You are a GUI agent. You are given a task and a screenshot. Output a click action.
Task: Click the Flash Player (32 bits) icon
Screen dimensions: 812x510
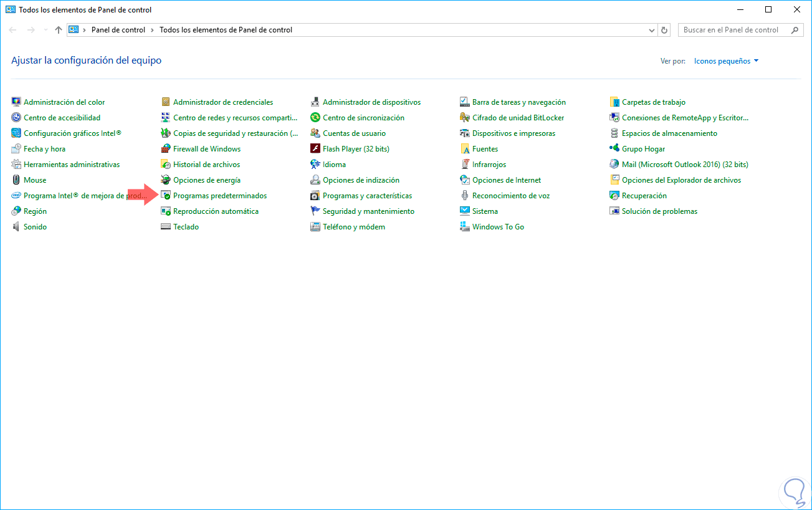pos(315,149)
